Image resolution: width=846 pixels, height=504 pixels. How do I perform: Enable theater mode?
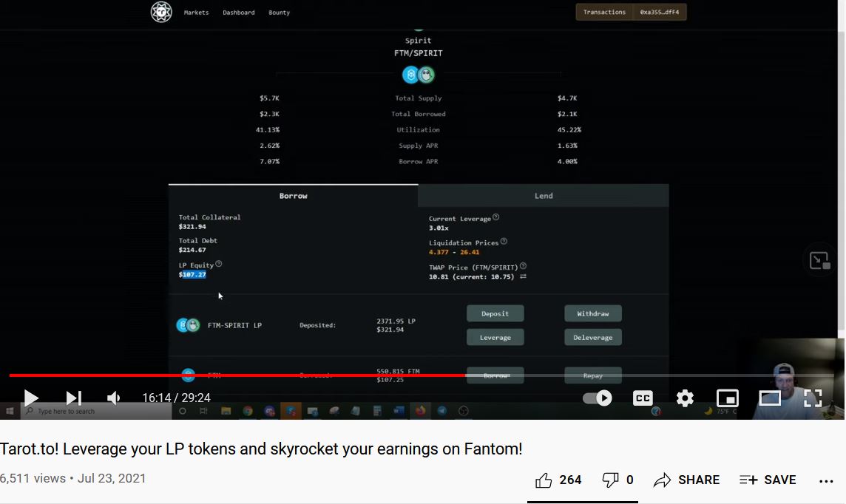tap(770, 398)
